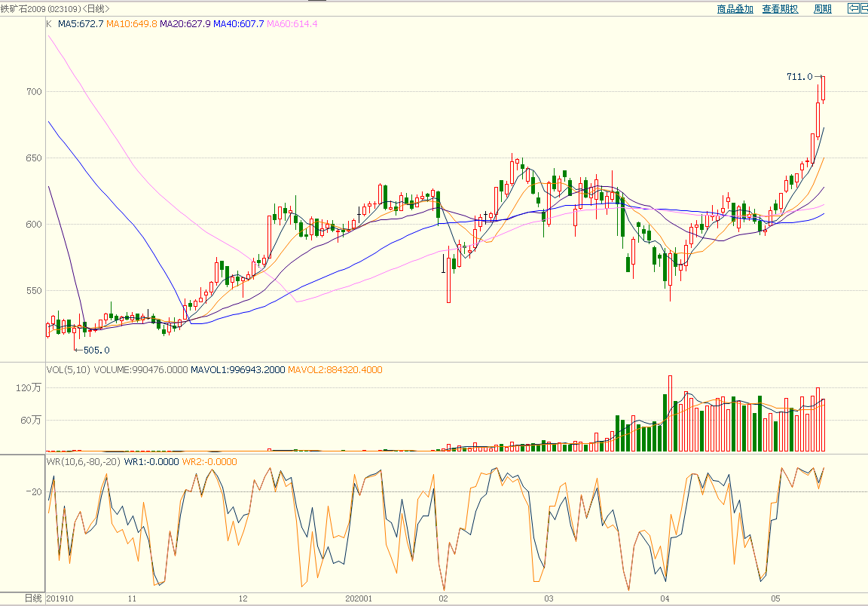Open the 商品叠加 overlay link
Viewport: 868px width, 606px height.
pyautogui.click(x=735, y=9)
